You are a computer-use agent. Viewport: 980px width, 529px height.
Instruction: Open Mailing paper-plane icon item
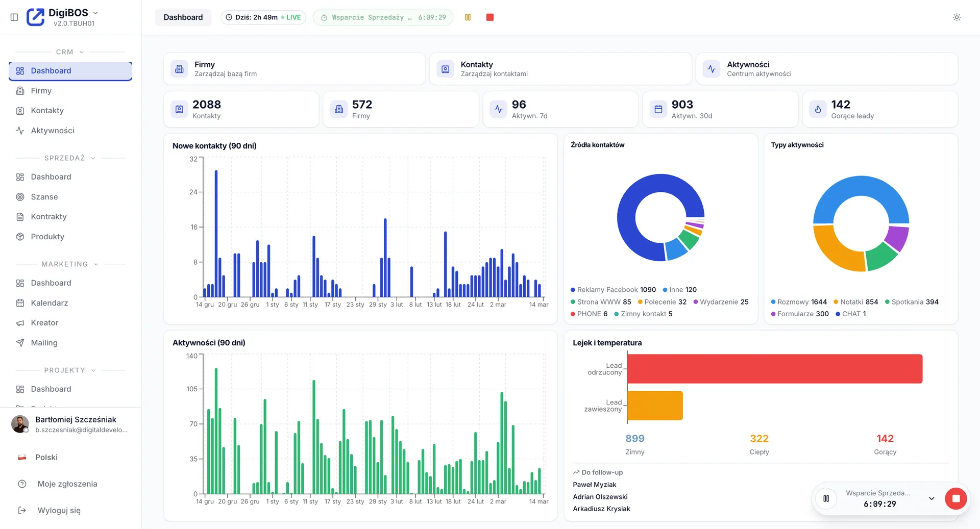[70, 343]
